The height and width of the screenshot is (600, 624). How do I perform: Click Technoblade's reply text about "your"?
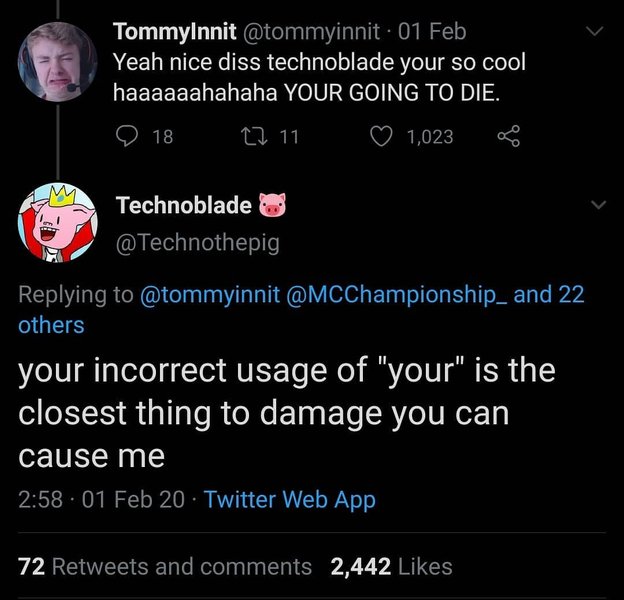286,414
